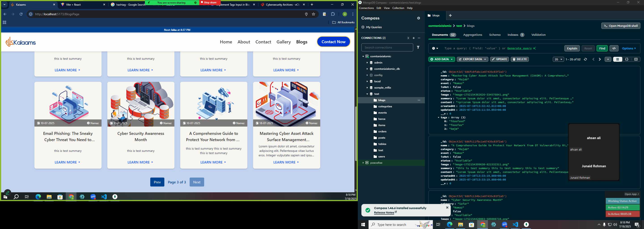Select the users collection

(381, 157)
